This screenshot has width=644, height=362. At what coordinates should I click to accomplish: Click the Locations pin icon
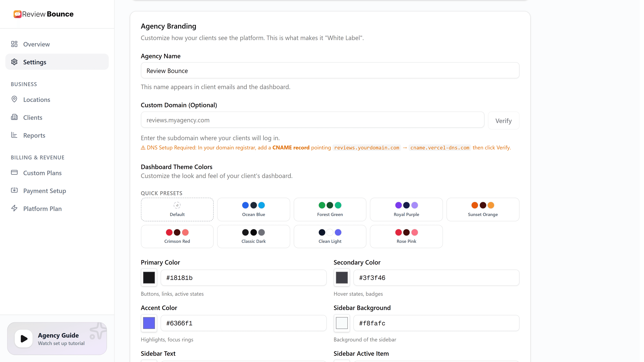(x=14, y=99)
